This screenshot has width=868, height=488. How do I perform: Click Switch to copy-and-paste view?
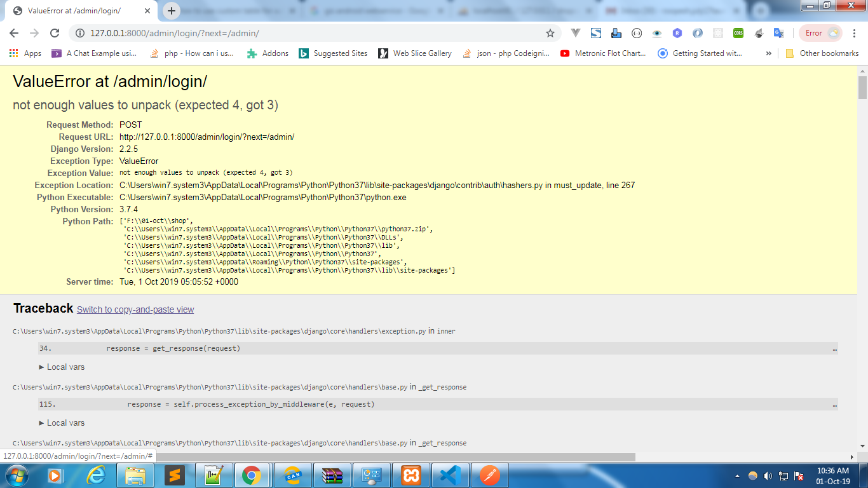pos(135,309)
